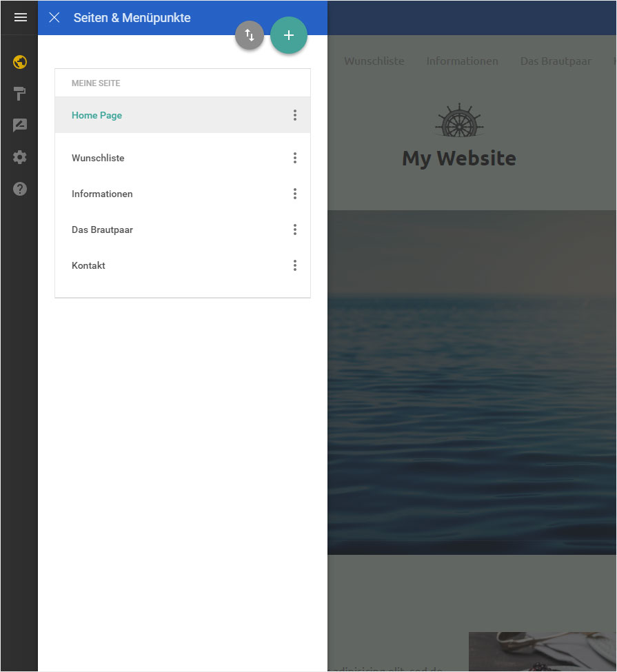
Task: Close the Seiten & Menüpunkte panel
Action: click(54, 17)
